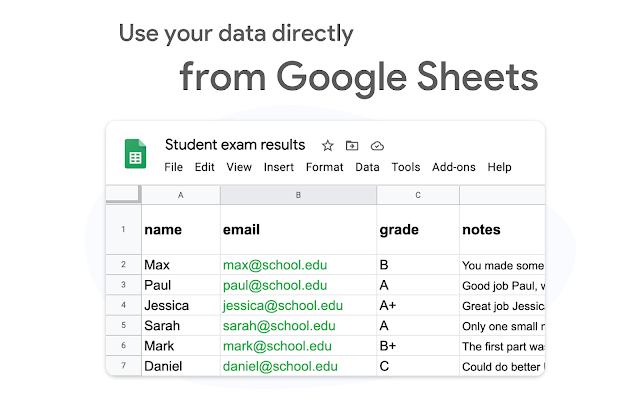Click Max's grade cell showing B

[x=418, y=264]
